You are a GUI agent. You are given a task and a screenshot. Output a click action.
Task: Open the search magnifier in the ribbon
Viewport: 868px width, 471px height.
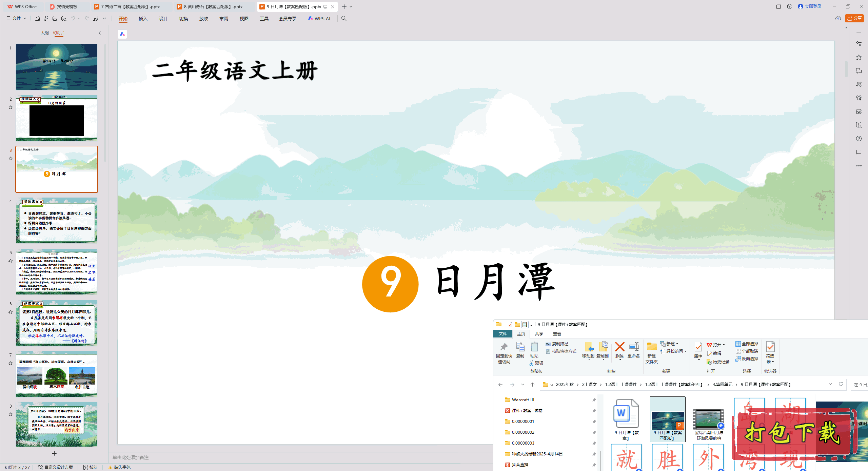[344, 18]
